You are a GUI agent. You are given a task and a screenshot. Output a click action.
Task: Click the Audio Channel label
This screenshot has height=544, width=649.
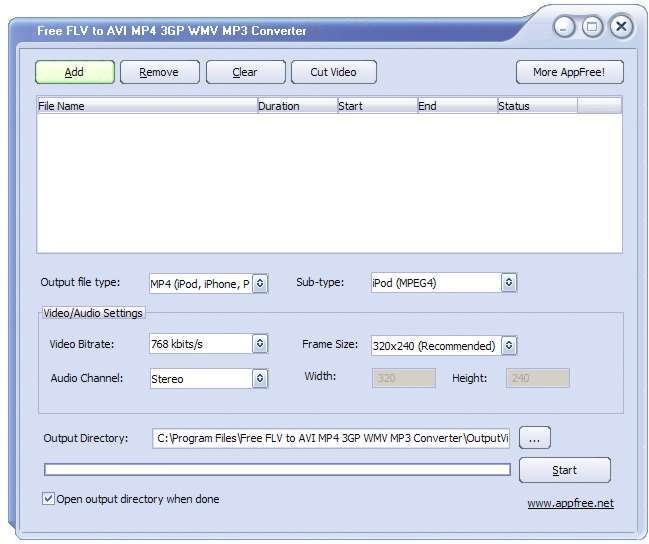(x=87, y=378)
